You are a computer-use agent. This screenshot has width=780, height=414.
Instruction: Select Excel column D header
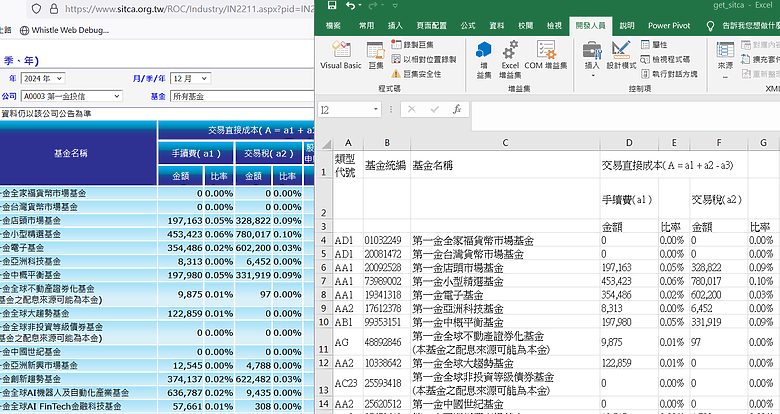[629, 143]
